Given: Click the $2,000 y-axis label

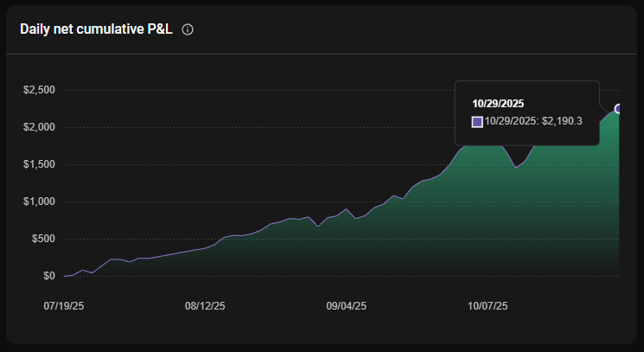Looking at the screenshot, I should click(x=38, y=127).
